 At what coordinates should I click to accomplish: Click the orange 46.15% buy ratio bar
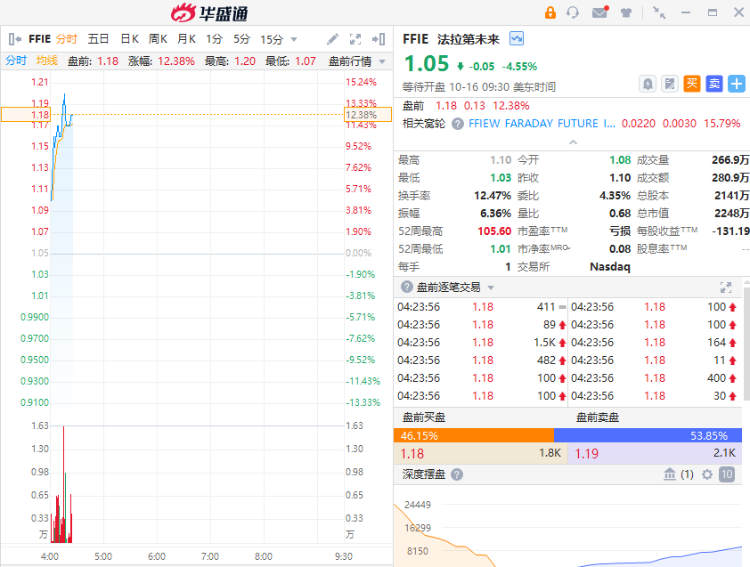pyautogui.click(x=474, y=435)
